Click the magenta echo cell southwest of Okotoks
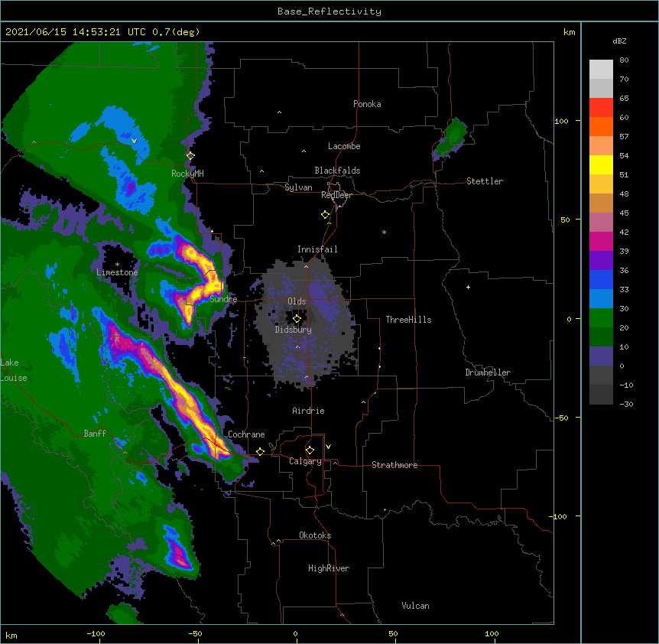The width and height of the screenshot is (659, 644). point(179,553)
